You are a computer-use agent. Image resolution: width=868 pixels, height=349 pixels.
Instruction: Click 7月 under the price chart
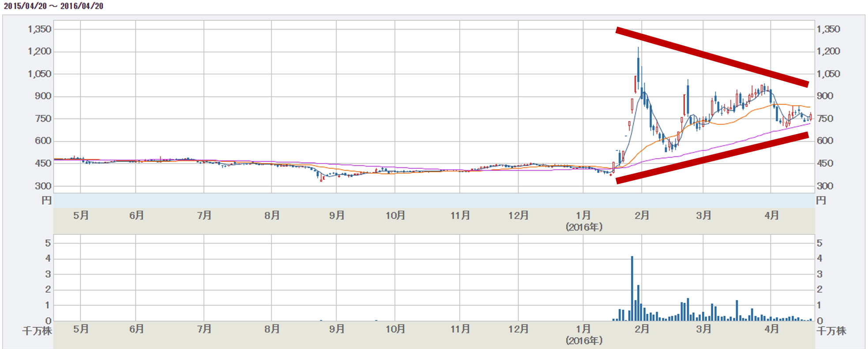pos(204,215)
